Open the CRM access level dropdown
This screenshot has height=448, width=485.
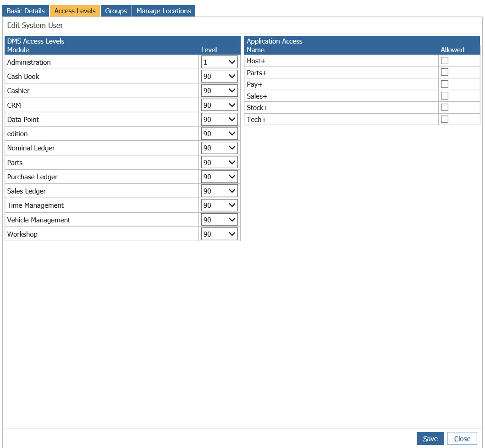tap(219, 105)
